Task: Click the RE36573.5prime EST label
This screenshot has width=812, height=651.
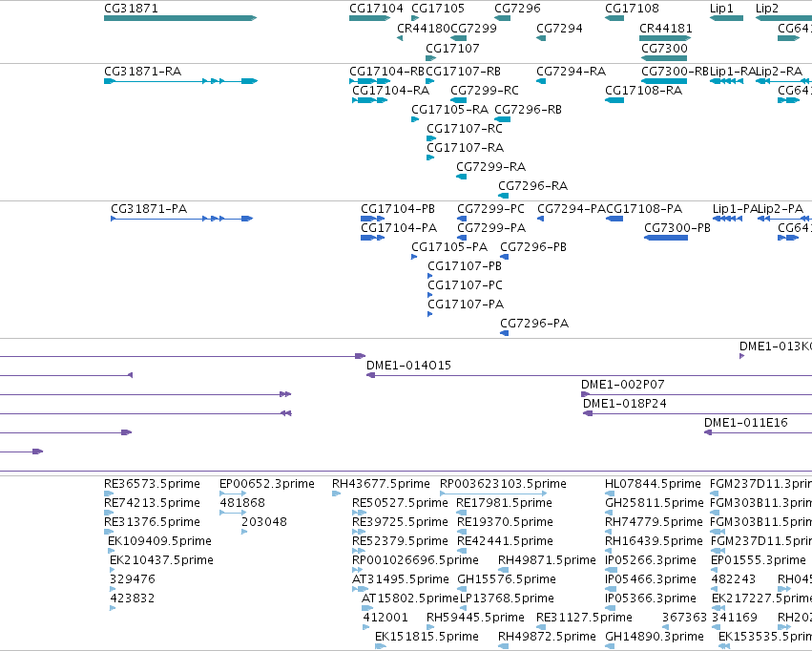Action: tap(152, 484)
